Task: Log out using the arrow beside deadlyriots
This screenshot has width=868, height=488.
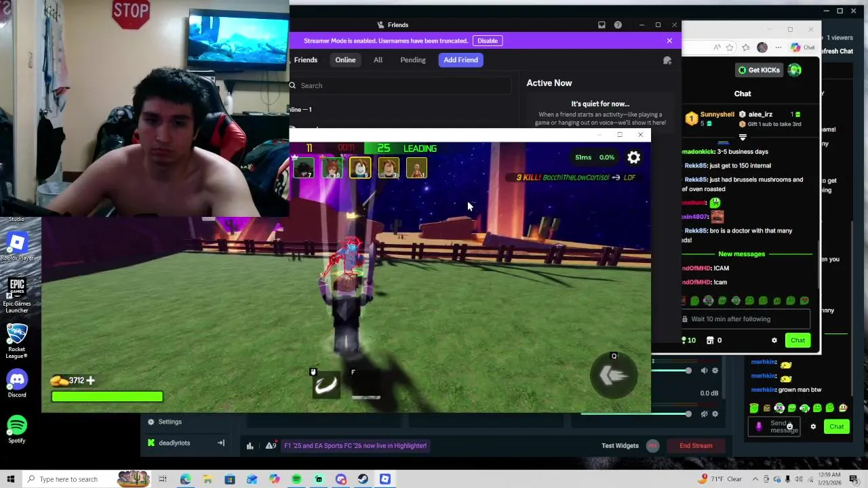Action: (x=220, y=443)
